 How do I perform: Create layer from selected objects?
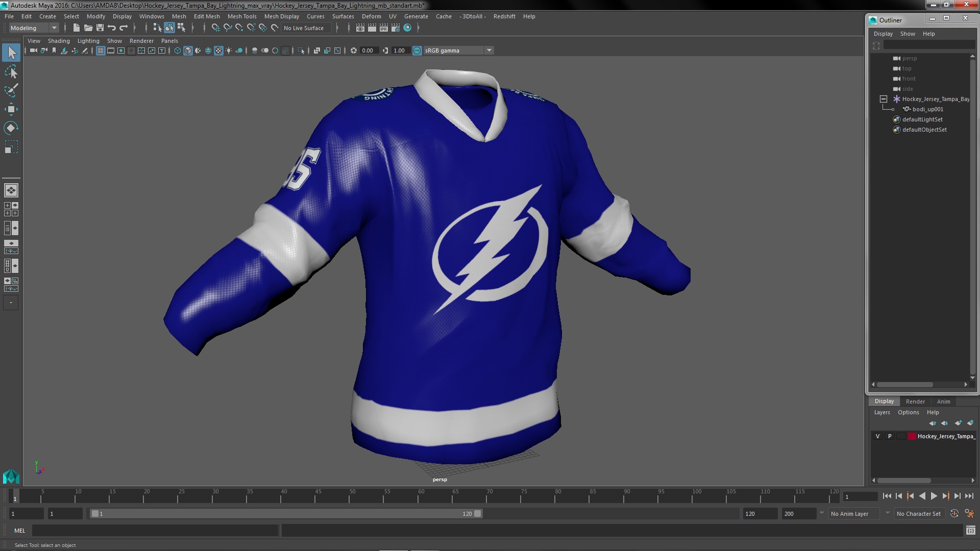tap(970, 423)
